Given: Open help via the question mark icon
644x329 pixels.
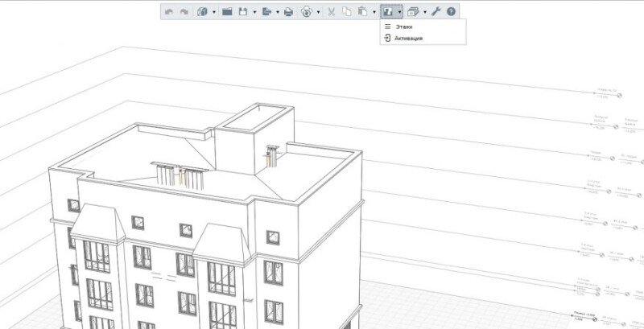Looking at the screenshot, I should 451,12.
